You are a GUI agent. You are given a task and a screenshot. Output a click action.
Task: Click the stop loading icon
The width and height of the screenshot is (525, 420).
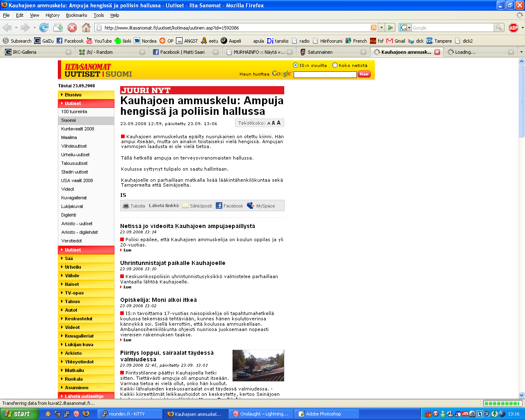coord(72,27)
